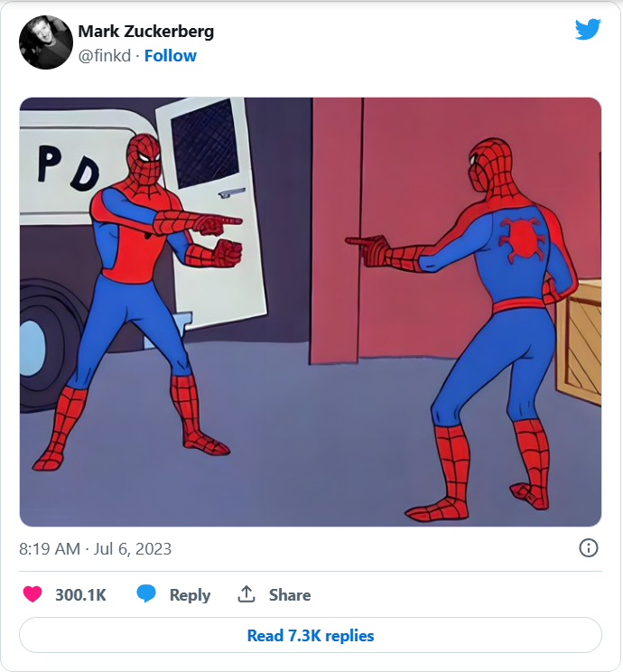The image size is (623, 672).
Task: Click the @finkd handle
Action: [x=105, y=55]
